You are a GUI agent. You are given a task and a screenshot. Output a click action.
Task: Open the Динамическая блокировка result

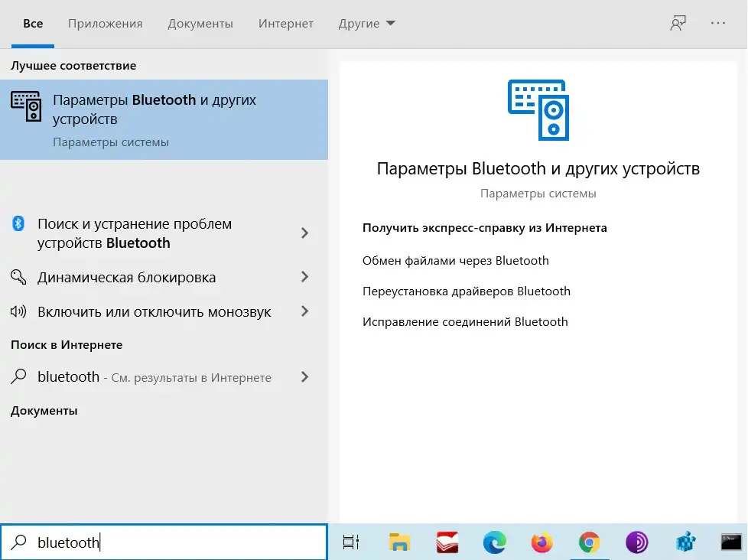click(164, 277)
